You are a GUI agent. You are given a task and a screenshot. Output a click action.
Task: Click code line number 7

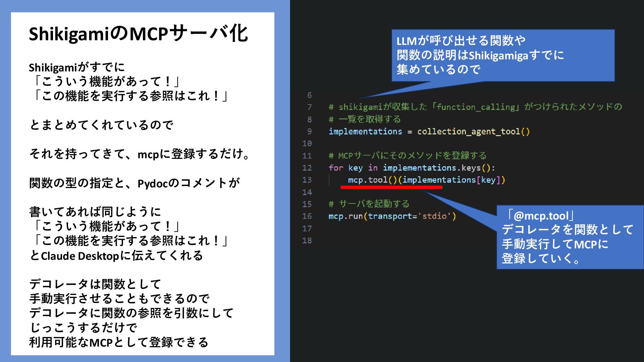[309, 107]
